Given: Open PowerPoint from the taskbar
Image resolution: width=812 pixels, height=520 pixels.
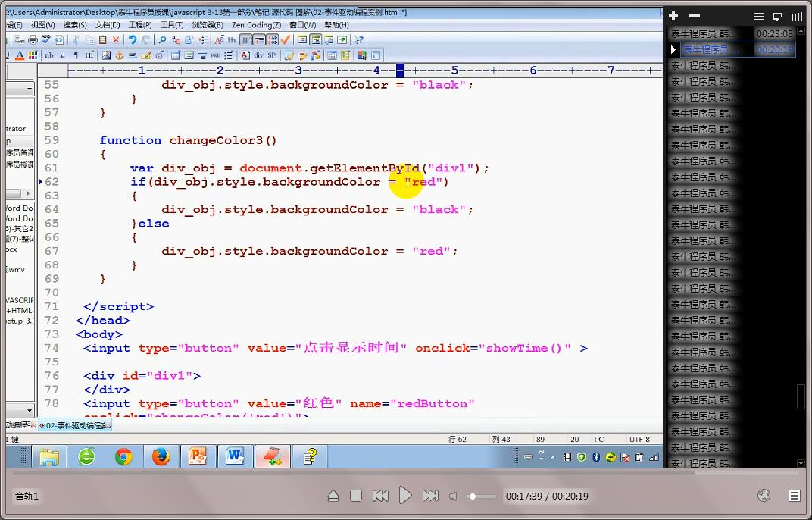Looking at the screenshot, I should [x=198, y=457].
